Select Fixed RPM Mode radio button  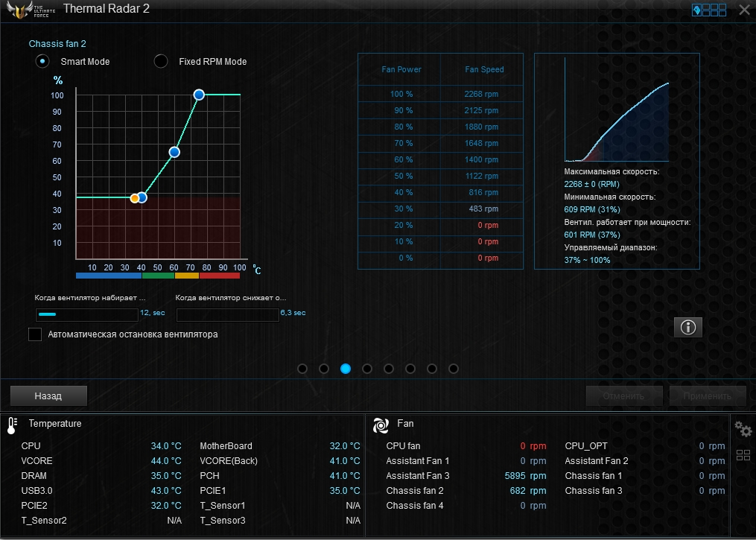(x=161, y=61)
